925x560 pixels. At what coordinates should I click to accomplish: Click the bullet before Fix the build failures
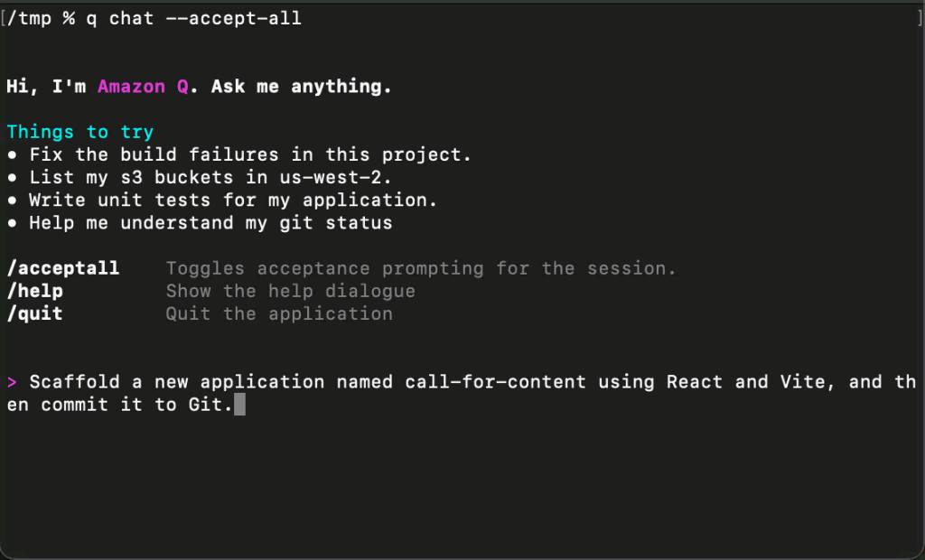tap(12, 155)
